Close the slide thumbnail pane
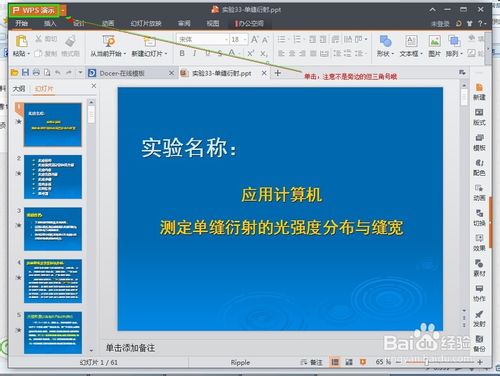Image resolution: width=500 pixels, height=376 pixels. (94, 86)
